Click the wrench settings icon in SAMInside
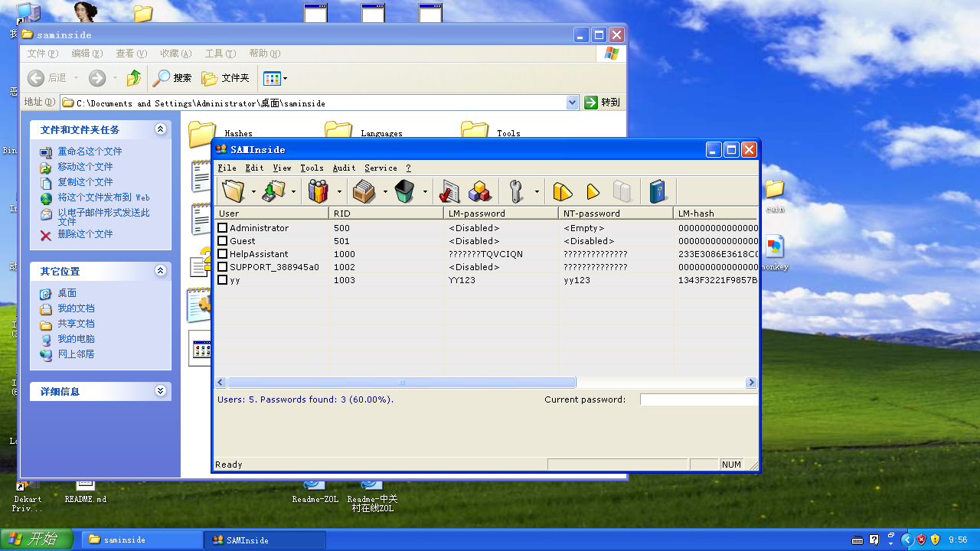Screen dimensions: 980x551 [x=517, y=191]
